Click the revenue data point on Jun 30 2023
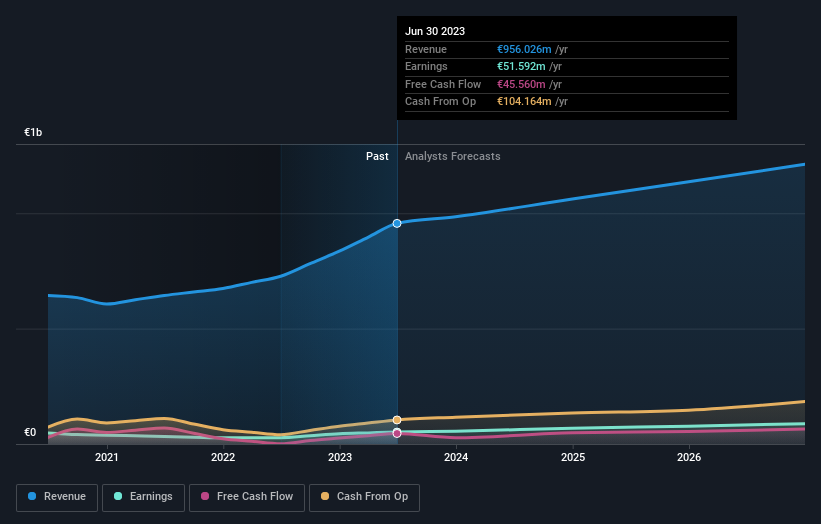This screenshot has height=524, width=821. click(397, 224)
